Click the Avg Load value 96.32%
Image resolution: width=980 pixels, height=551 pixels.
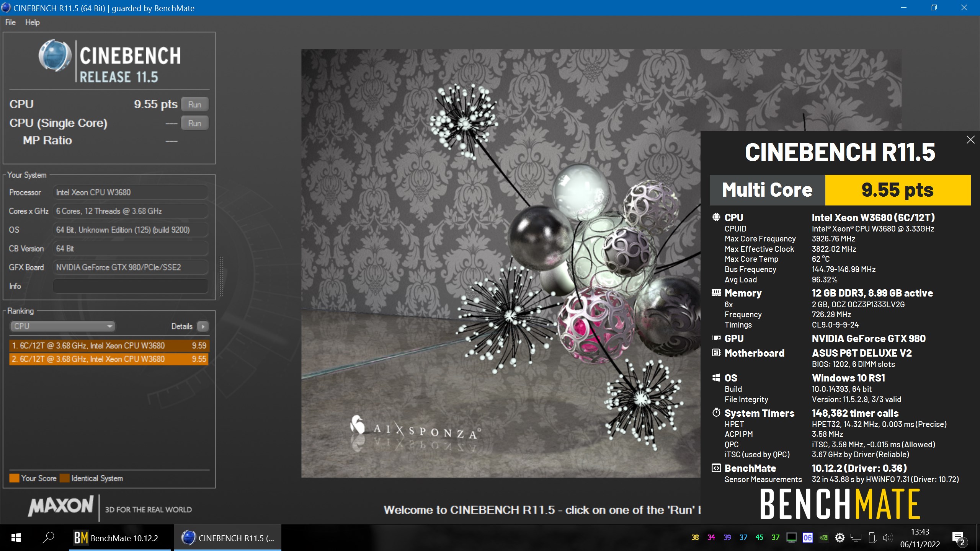[824, 280]
